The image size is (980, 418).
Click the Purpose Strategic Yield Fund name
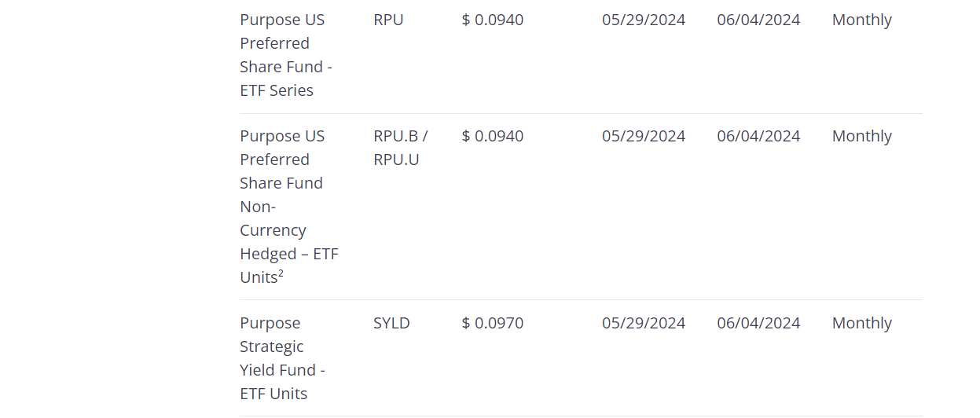tap(282, 358)
